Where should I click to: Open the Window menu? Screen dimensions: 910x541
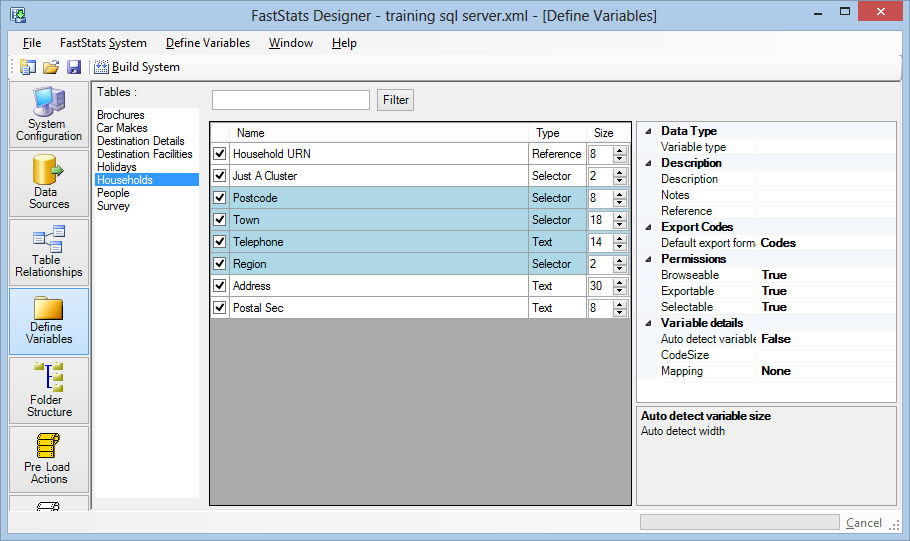(291, 43)
